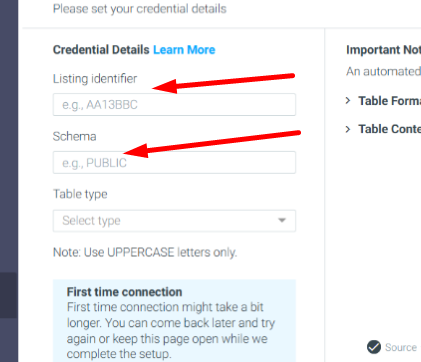This screenshot has width=421, height=362.
Task: Click the 'Please set your credential details' text
Action: pos(140,9)
